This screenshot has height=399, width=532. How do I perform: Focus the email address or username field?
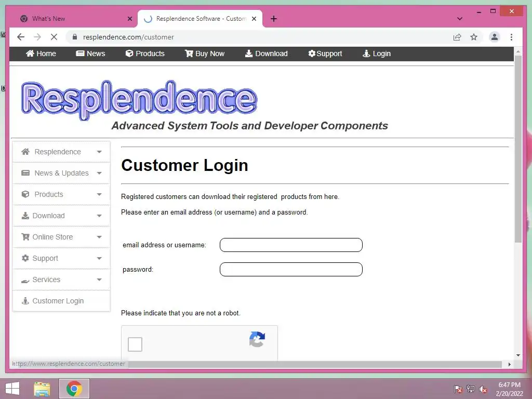coord(291,245)
